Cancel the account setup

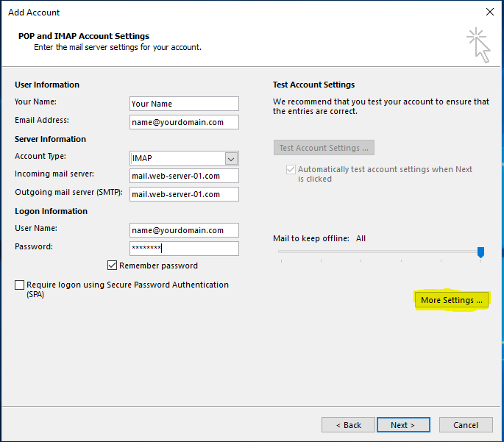[x=465, y=425]
